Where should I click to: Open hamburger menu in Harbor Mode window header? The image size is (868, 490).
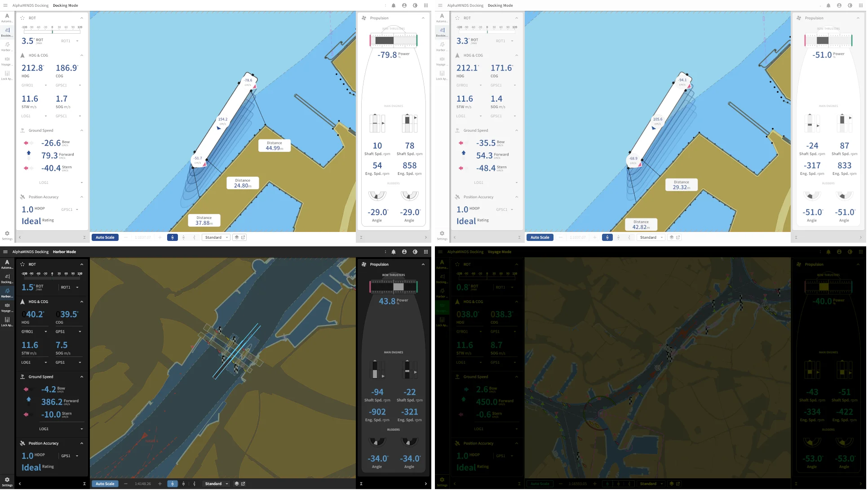pos(5,252)
